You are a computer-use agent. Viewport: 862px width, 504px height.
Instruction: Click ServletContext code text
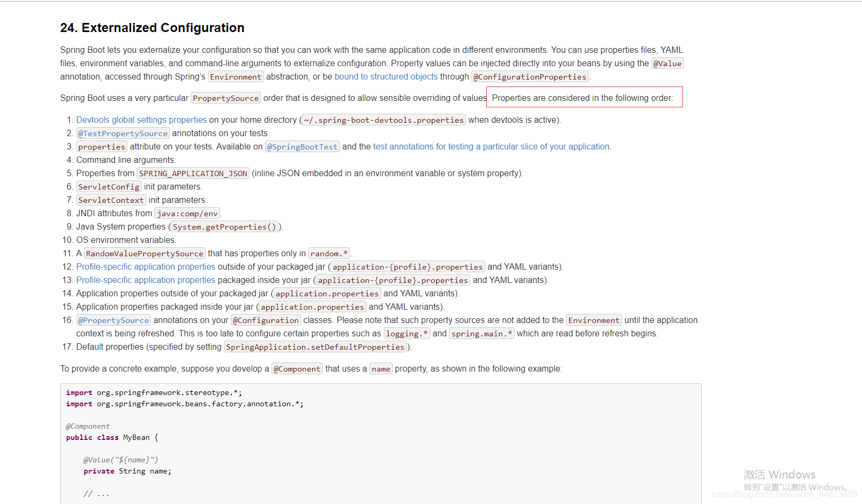point(111,200)
